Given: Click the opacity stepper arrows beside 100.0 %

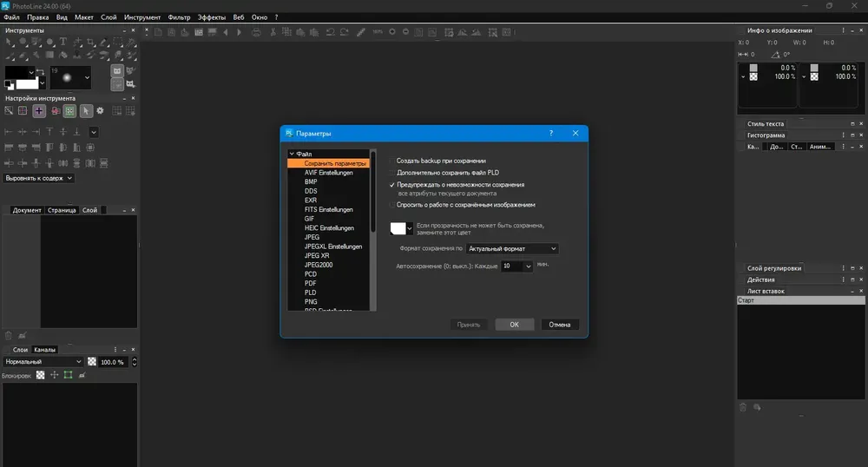Looking at the screenshot, I should [134, 362].
